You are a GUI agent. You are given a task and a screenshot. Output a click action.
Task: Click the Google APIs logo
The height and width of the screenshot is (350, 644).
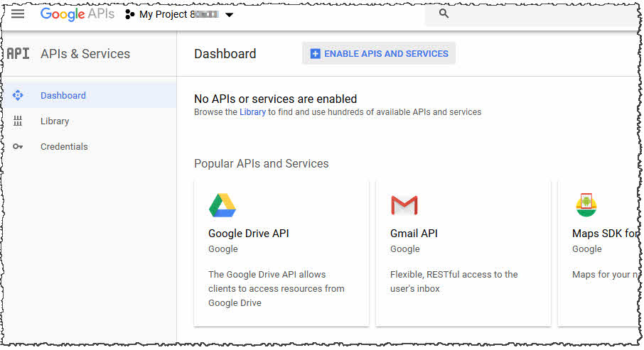click(x=77, y=14)
